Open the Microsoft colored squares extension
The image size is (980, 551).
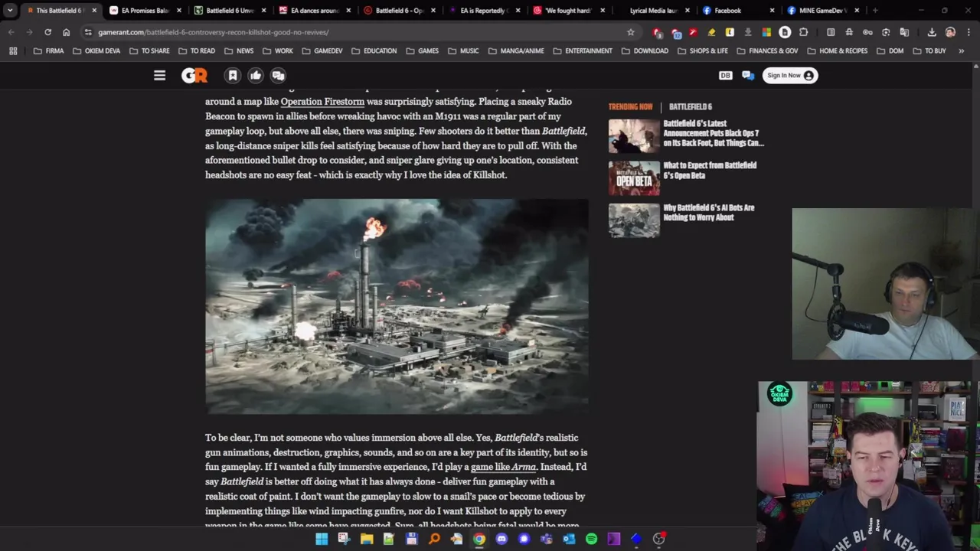click(x=766, y=32)
